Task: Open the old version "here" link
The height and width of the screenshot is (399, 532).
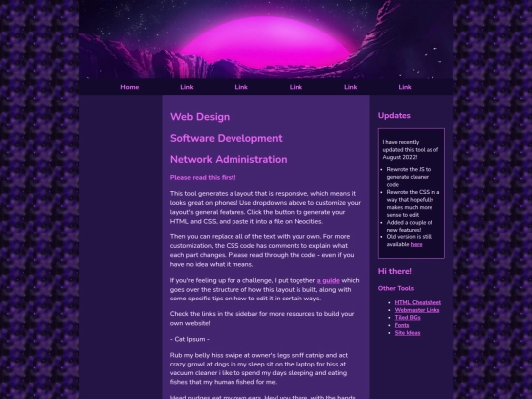Action: tap(417, 244)
